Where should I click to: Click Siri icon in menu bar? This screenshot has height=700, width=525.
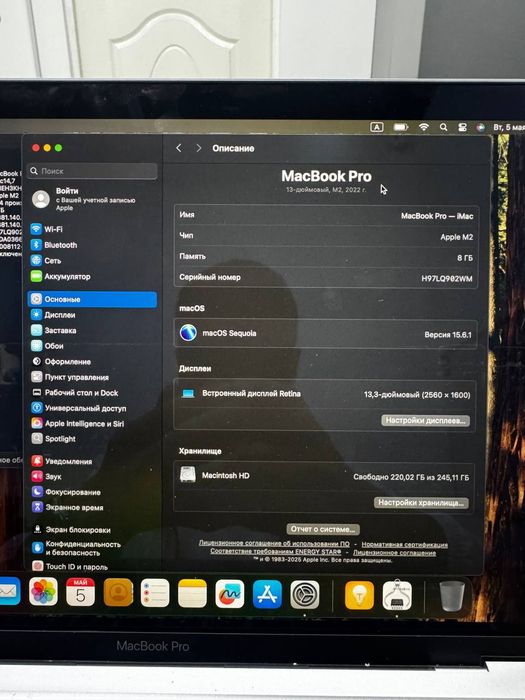[x=480, y=127]
